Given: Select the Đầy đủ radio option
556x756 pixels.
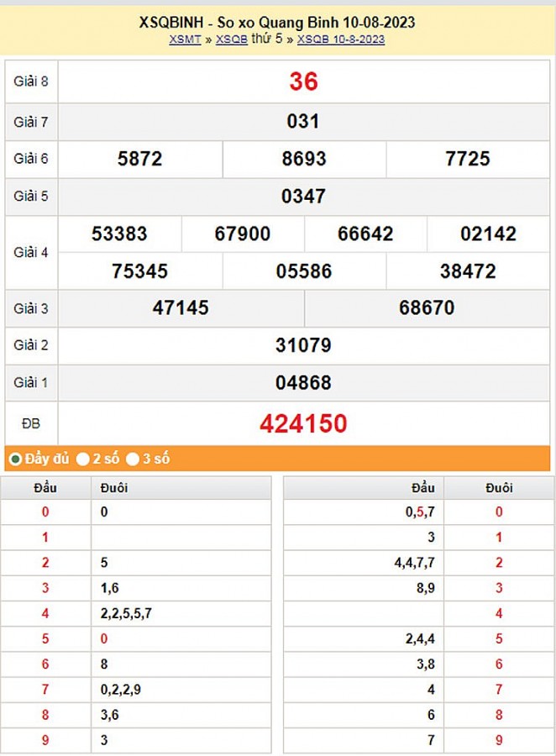Looking at the screenshot, I should click(14, 459).
